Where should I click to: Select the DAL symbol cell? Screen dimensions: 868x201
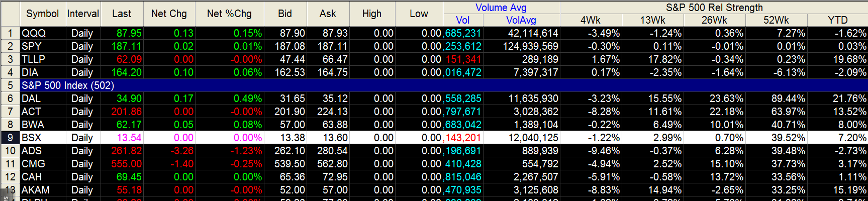pyautogui.click(x=31, y=98)
